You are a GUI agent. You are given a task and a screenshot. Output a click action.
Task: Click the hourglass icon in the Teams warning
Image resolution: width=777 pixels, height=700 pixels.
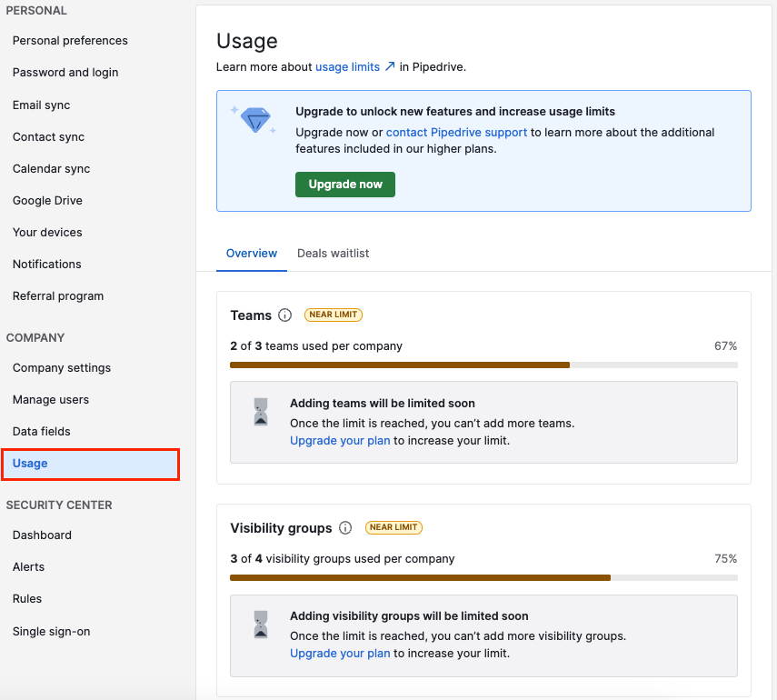261,412
